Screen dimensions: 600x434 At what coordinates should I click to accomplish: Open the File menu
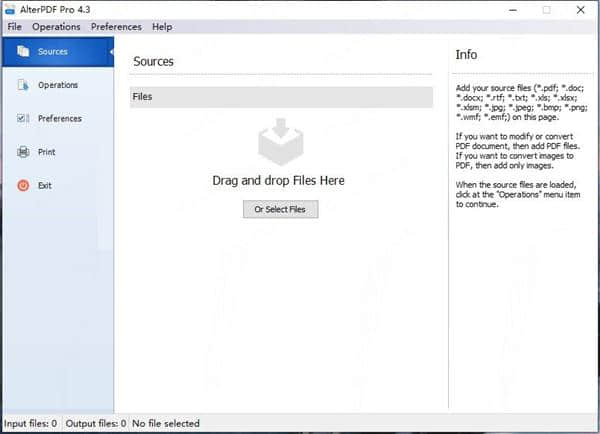pos(14,27)
